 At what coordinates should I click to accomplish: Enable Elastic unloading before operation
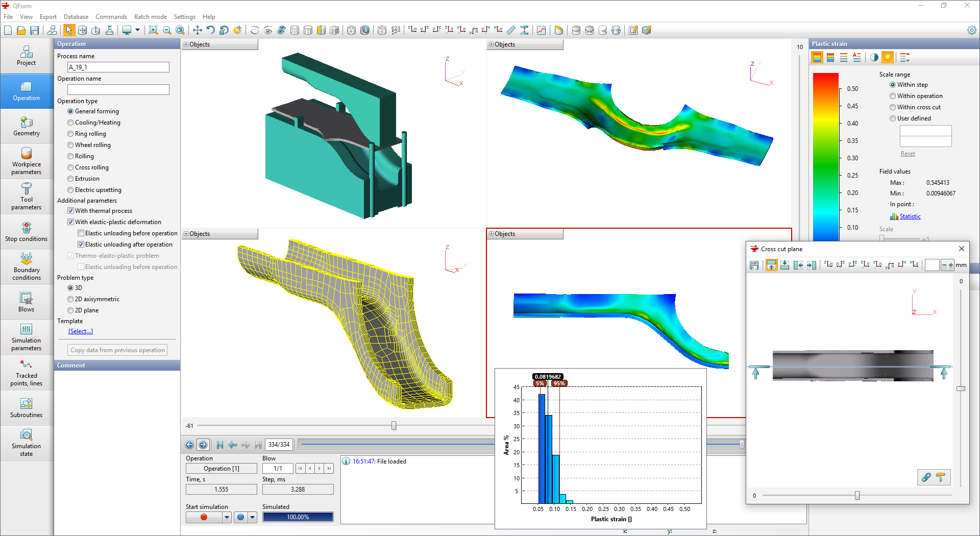tap(81, 233)
